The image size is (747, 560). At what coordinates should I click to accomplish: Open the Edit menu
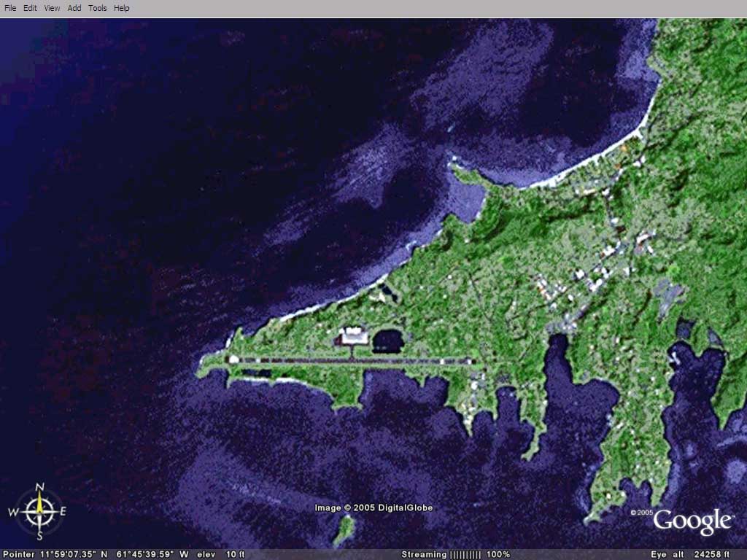coord(30,8)
